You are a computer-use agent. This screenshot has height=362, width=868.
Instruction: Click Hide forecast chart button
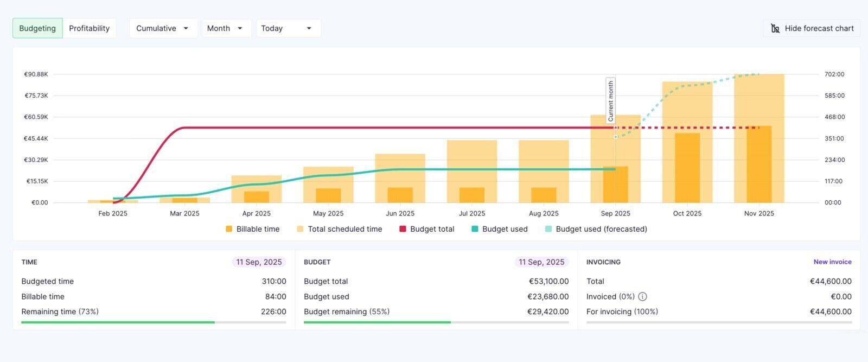812,28
